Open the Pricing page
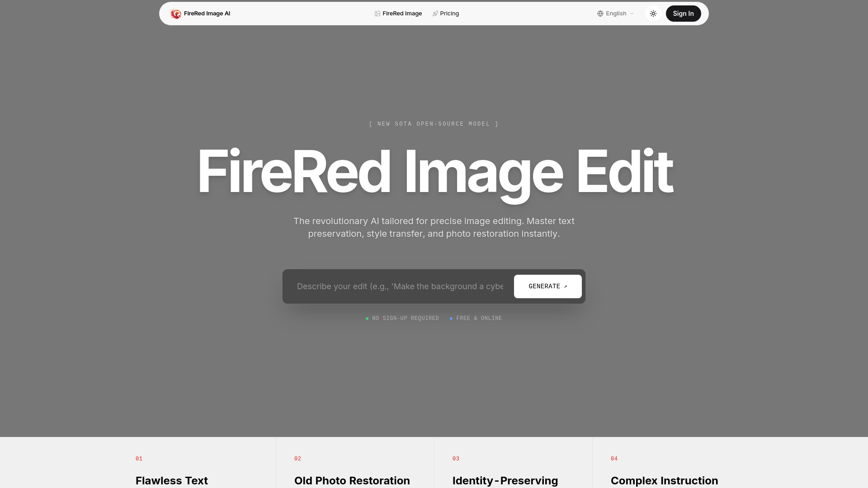The image size is (868, 488). (x=449, y=14)
